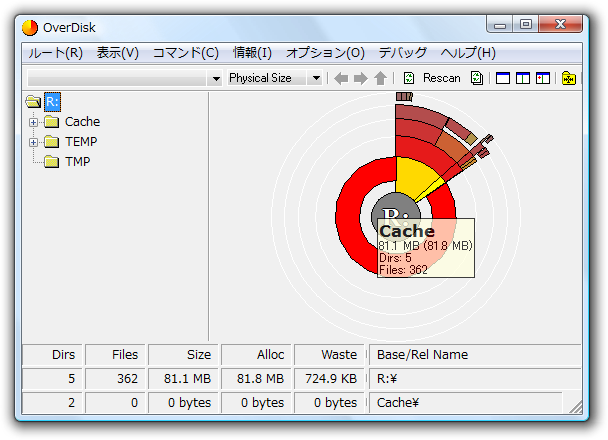608x440 pixels.
Task: Select the split view icon with red marker
Action: point(542,78)
